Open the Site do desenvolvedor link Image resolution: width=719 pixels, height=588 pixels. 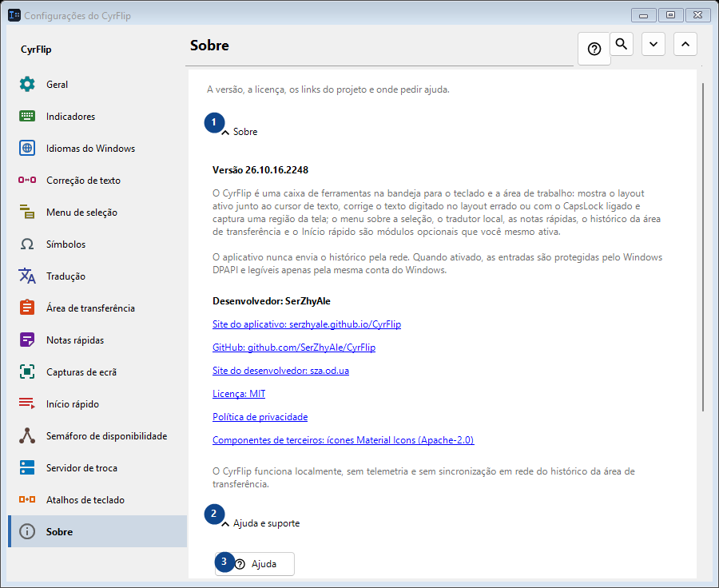click(280, 371)
